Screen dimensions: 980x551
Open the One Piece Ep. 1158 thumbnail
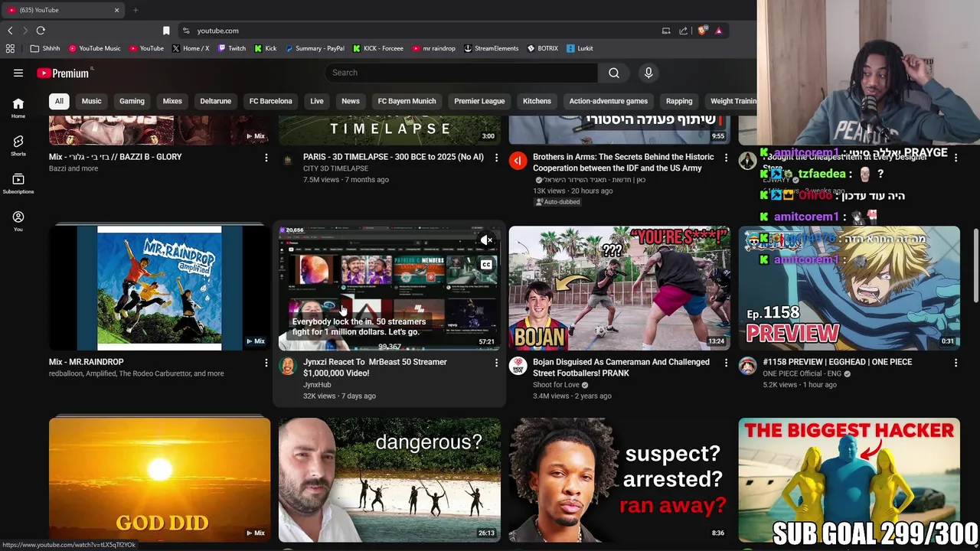tap(849, 288)
